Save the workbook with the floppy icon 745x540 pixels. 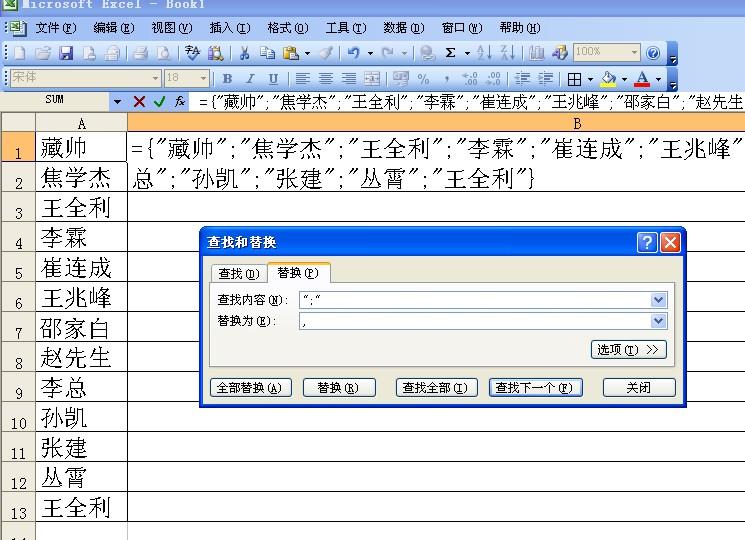tap(66, 53)
